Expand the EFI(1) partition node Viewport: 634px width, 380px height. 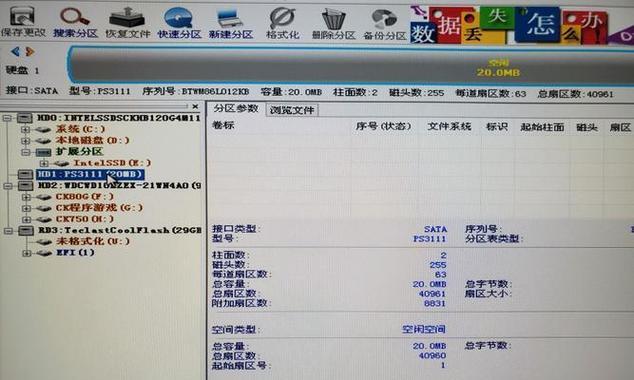coord(27,253)
